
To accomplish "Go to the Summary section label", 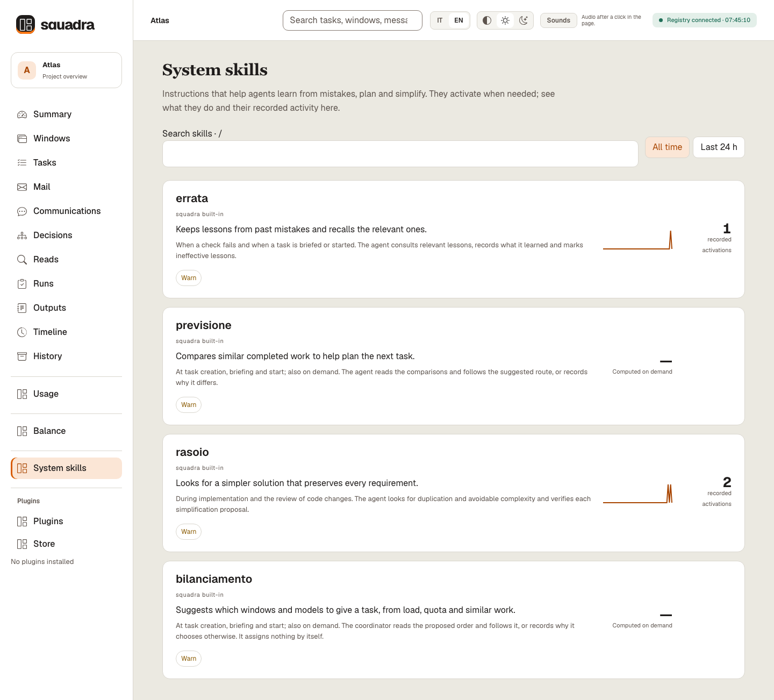I will (x=52, y=115).
